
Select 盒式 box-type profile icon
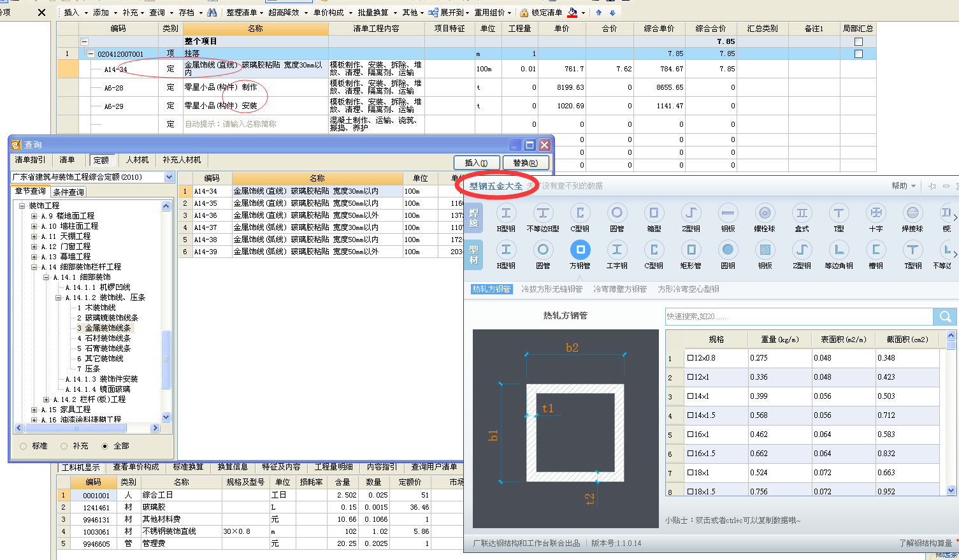[x=802, y=213]
